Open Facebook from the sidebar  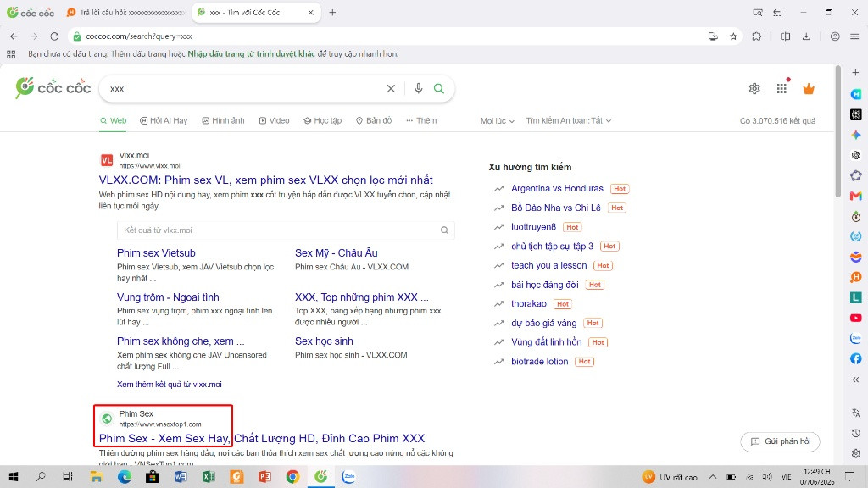(x=856, y=358)
